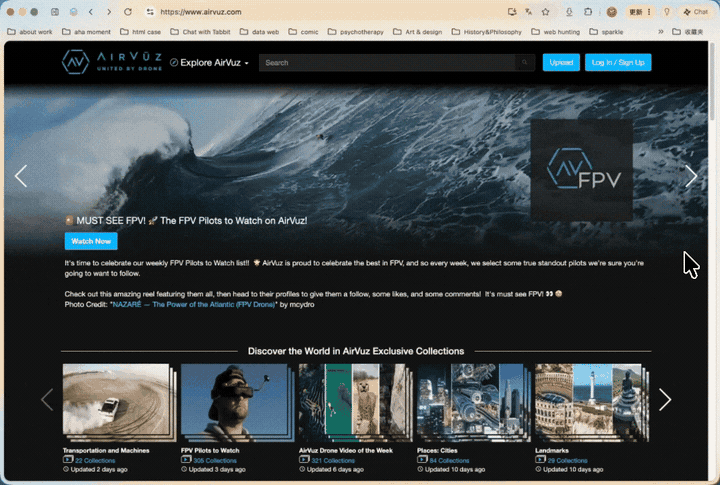
Task: Open the Chat panel button
Action: (x=696, y=12)
